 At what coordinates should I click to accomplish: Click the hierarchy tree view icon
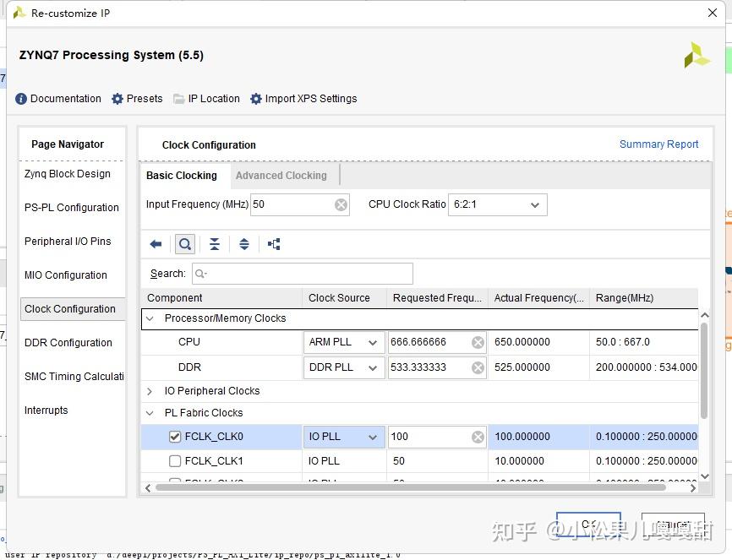pyautogui.click(x=274, y=244)
